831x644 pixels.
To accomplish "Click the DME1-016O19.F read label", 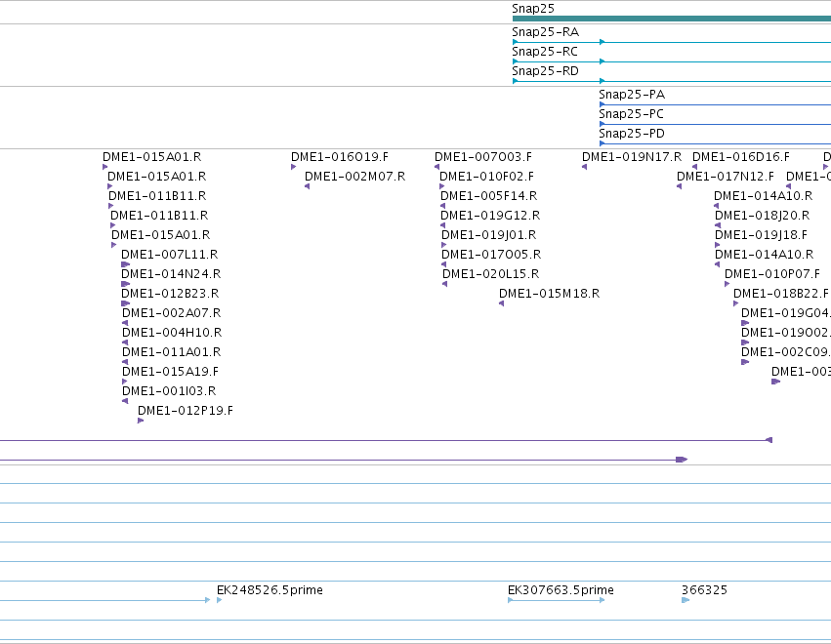I will [340, 157].
